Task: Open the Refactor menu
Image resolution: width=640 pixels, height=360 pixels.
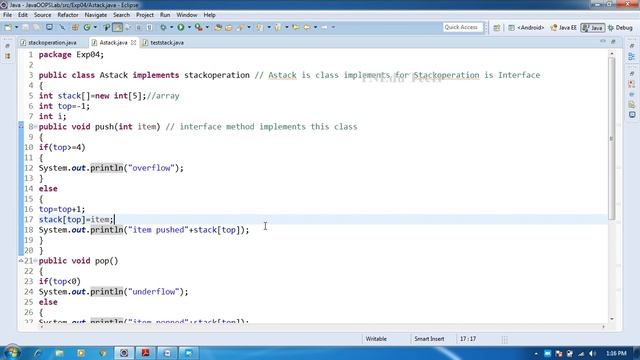Action: (68, 15)
